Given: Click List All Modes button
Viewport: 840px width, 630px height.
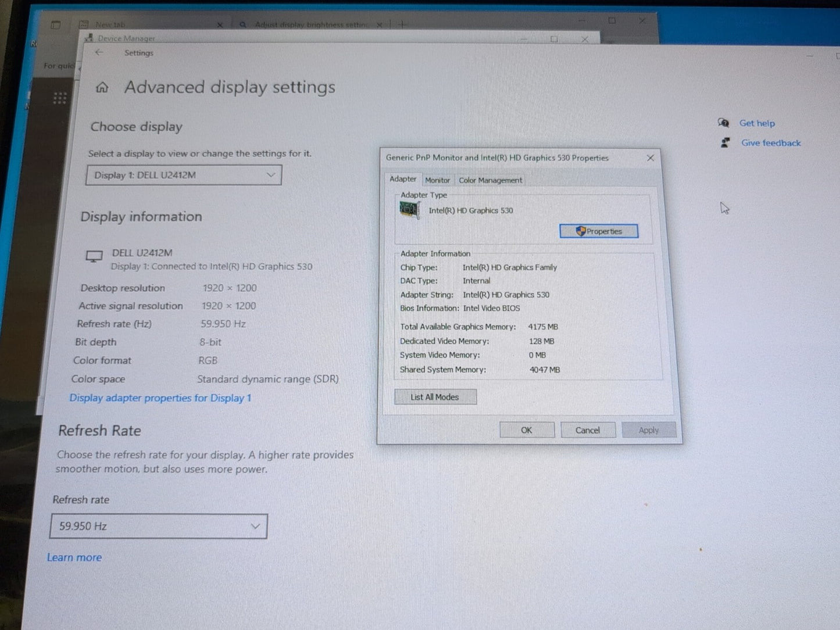Looking at the screenshot, I should [435, 397].
